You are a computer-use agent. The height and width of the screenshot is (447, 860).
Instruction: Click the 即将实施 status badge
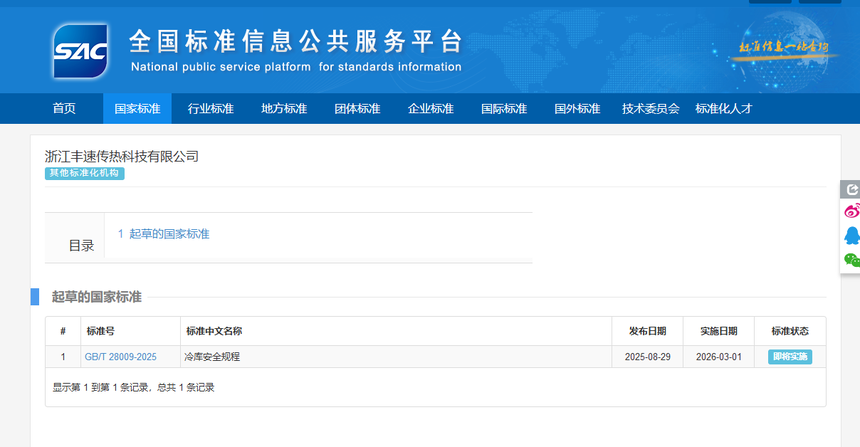[x=790, y=357]
